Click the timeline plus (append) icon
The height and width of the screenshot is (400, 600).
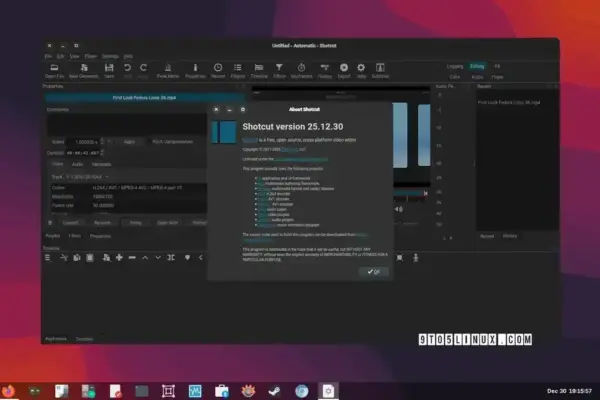tap(119, 258)
